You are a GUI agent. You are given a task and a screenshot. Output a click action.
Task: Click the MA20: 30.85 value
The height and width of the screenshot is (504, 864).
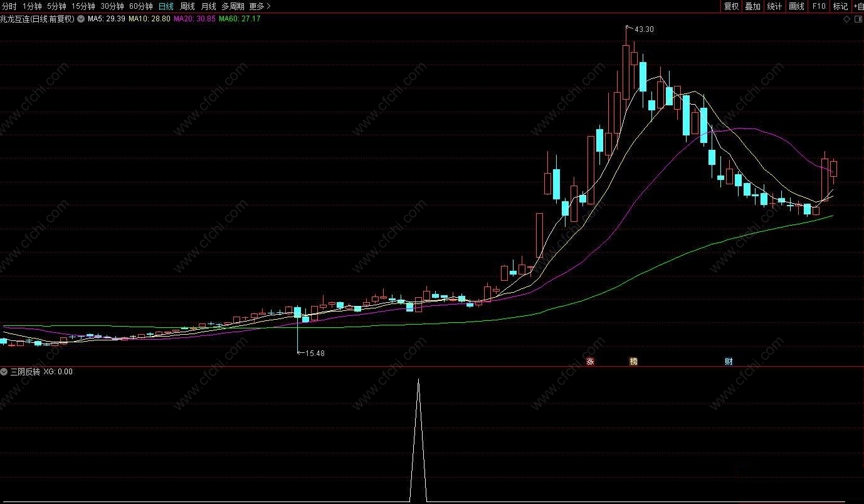tap(194, 19)
